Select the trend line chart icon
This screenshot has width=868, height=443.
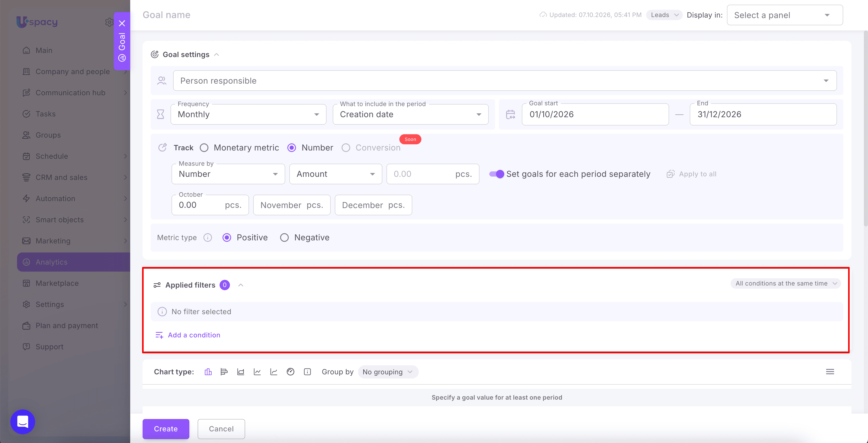[274, 372]
